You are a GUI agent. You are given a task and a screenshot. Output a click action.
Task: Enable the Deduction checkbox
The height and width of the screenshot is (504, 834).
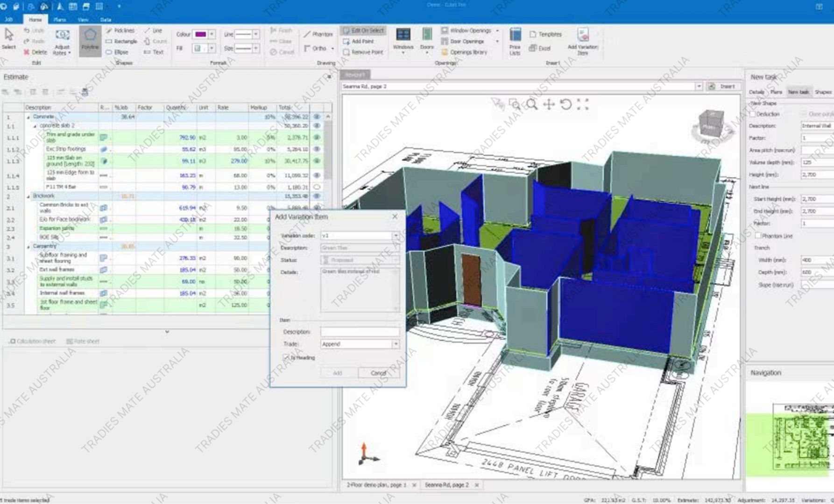point(752,114)
